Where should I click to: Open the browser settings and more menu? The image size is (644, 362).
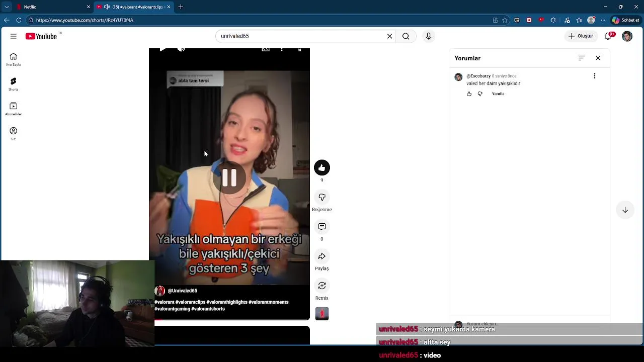tap(603, 20)
